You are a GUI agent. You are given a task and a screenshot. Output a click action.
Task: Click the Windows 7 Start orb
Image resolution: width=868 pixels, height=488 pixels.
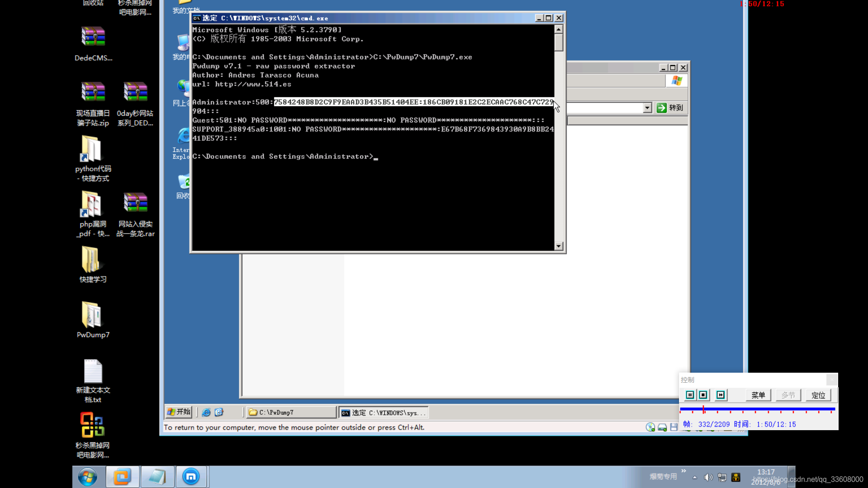88,477
